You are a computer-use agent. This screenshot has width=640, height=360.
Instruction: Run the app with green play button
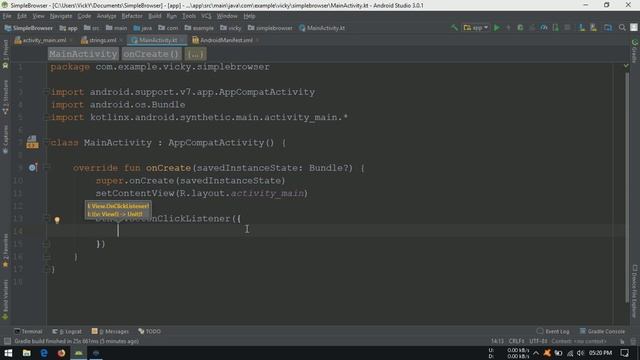coord(497,28)
